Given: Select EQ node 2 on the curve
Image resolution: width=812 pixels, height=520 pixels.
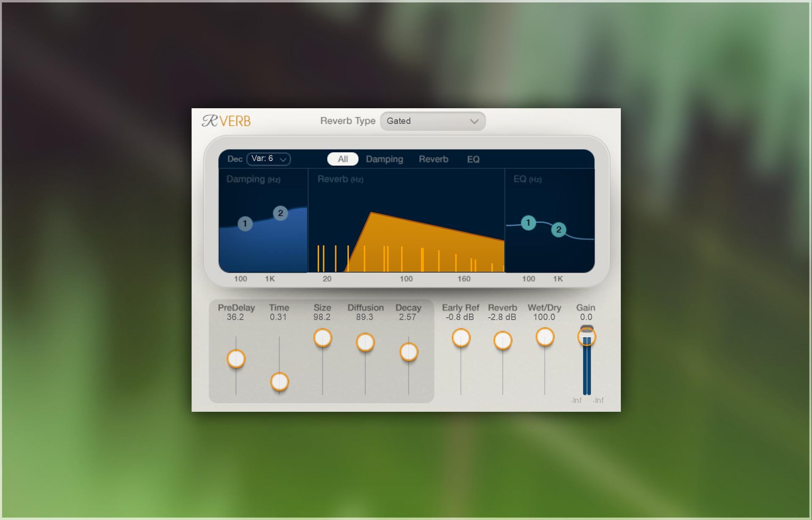Looking at the screenshot, I should pos(559,230).
